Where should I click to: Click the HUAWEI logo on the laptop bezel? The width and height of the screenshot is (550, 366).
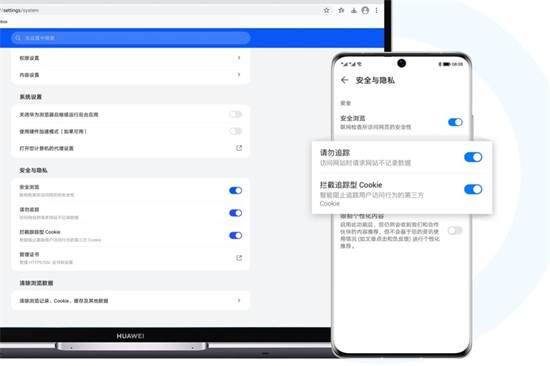coord(130,336)
